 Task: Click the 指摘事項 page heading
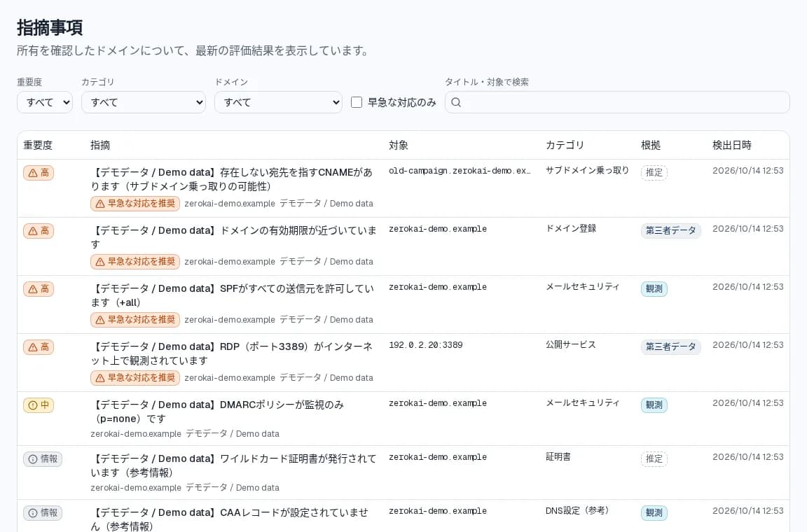click(x=50, y=27)
